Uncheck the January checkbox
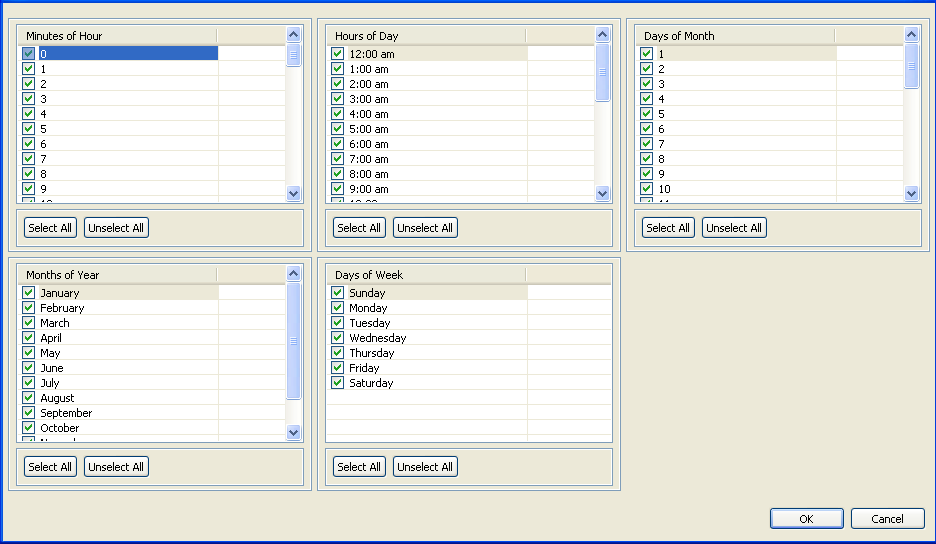Image resolution: width=936 pixels, height=544 pixels. (x=28, y=292)
